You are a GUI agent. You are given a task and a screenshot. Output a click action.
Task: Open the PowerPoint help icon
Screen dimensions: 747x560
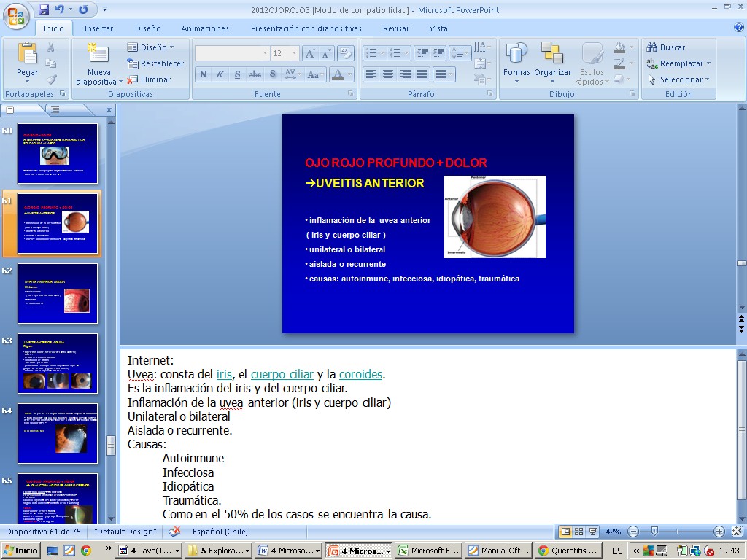point(738,28)
